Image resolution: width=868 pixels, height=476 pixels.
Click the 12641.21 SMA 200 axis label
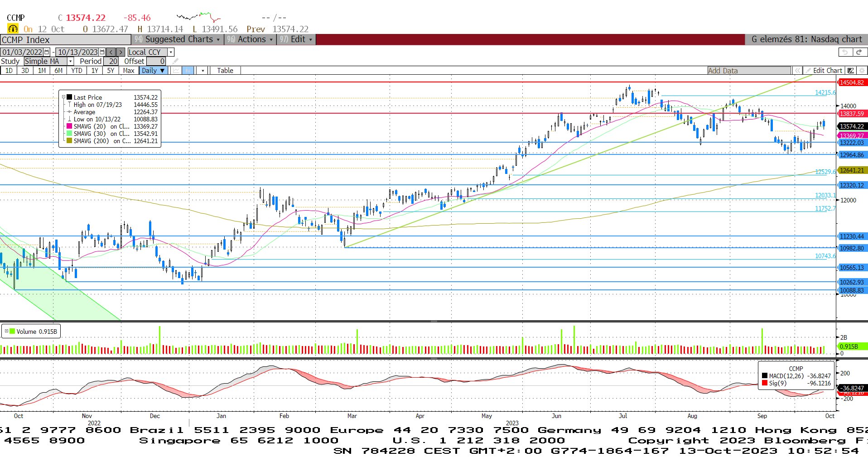click(x=853, y=170)
